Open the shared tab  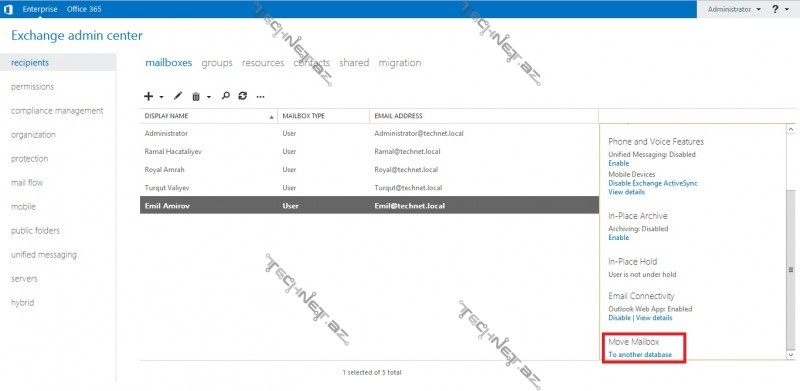pos(354,63)
